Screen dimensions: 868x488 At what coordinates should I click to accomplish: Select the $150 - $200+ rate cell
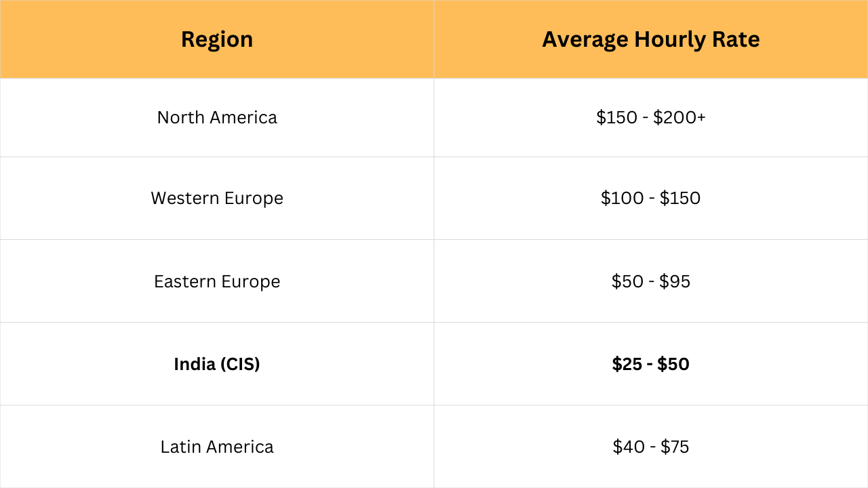651,118
